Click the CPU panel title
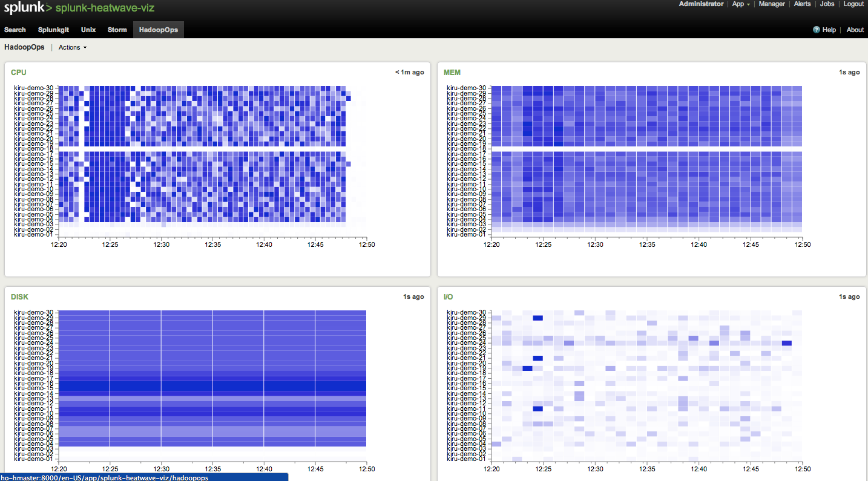This screenshot has width=868, height=481. pyautogui.click(x=19, y=73)
